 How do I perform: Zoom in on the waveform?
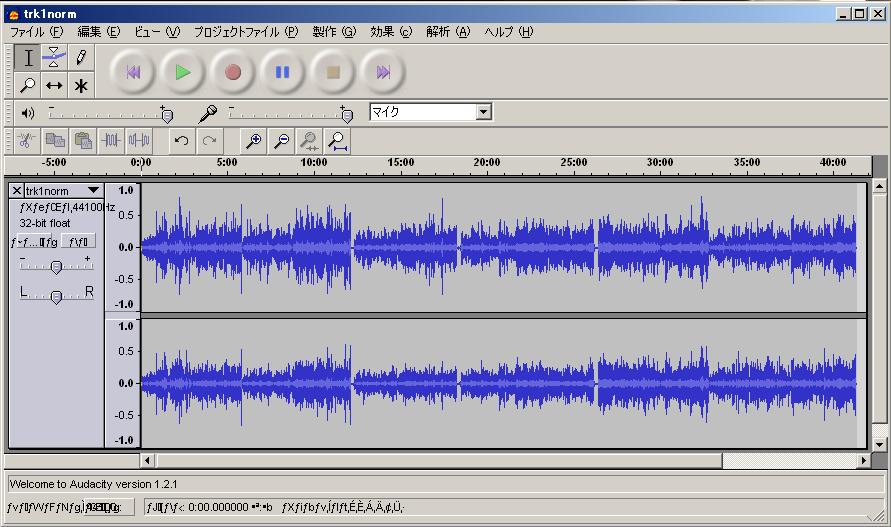click(253, 140)
